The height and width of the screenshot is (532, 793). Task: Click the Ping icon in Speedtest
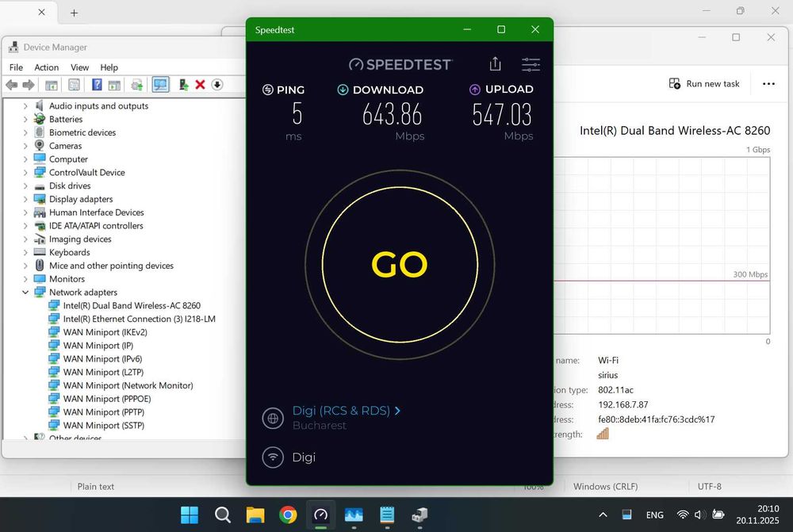pyautogui.click(x=267, y=90)
